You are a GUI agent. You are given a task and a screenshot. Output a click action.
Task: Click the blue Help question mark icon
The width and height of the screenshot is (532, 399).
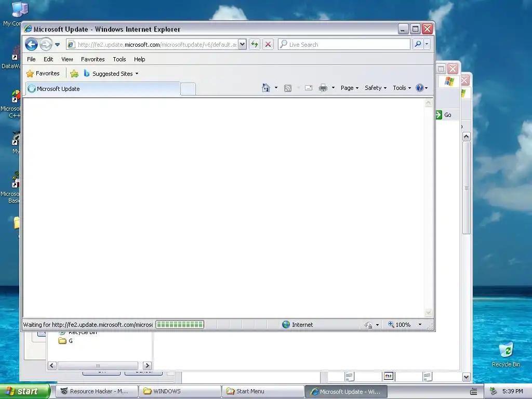click(420, 88)
